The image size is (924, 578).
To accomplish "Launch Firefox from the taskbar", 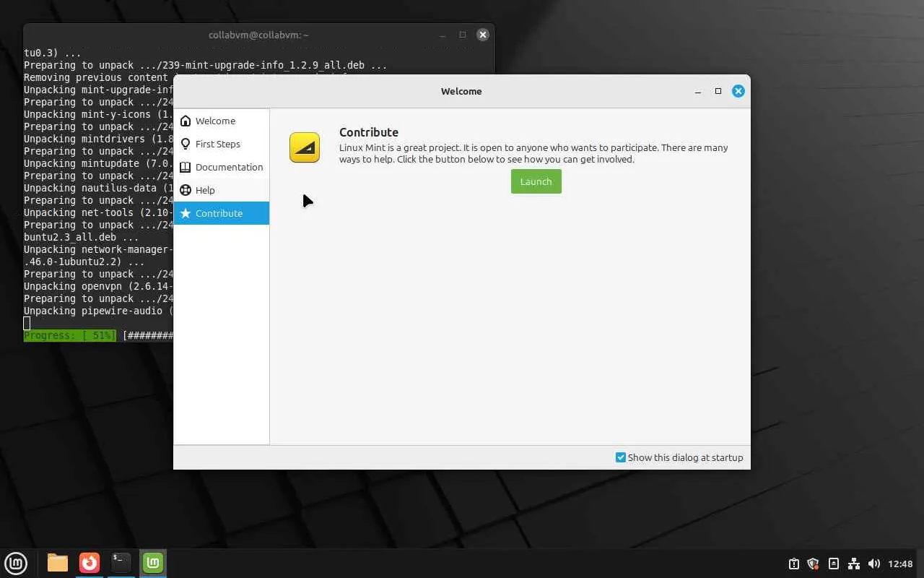I will (x=90, y=563).
